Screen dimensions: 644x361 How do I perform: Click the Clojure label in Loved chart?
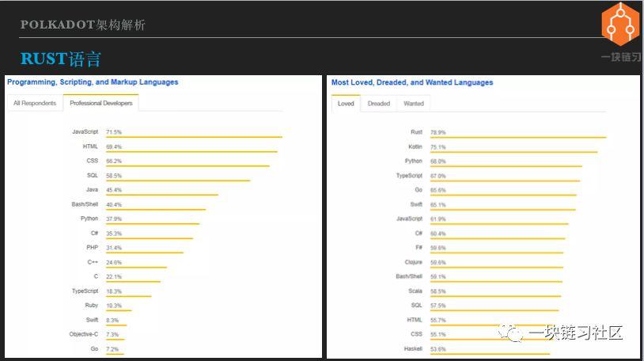click(x=414, y=262)
